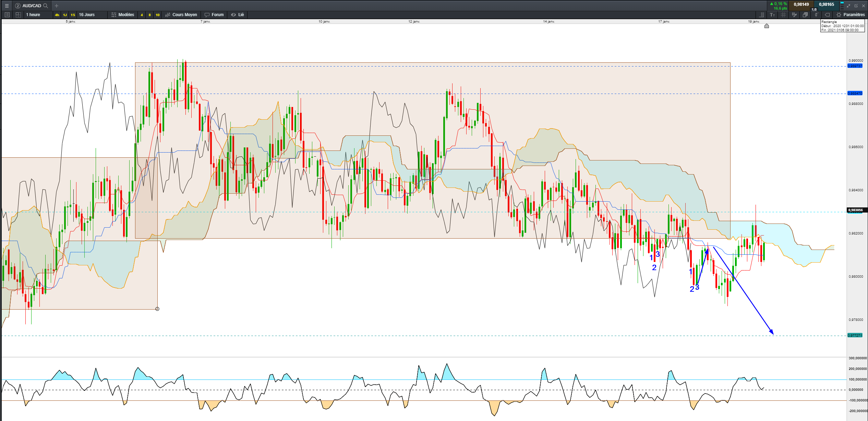The width and height of the screenshot is (868, 421).
Task: Click the 0,986000 price axis value
Action: click(x=856, y=147)
